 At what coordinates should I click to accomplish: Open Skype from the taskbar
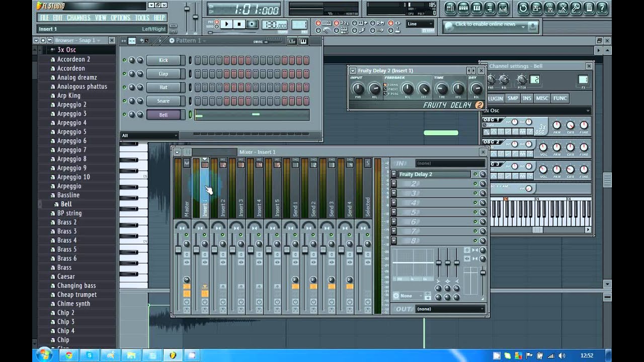click(x=90, y=355)
